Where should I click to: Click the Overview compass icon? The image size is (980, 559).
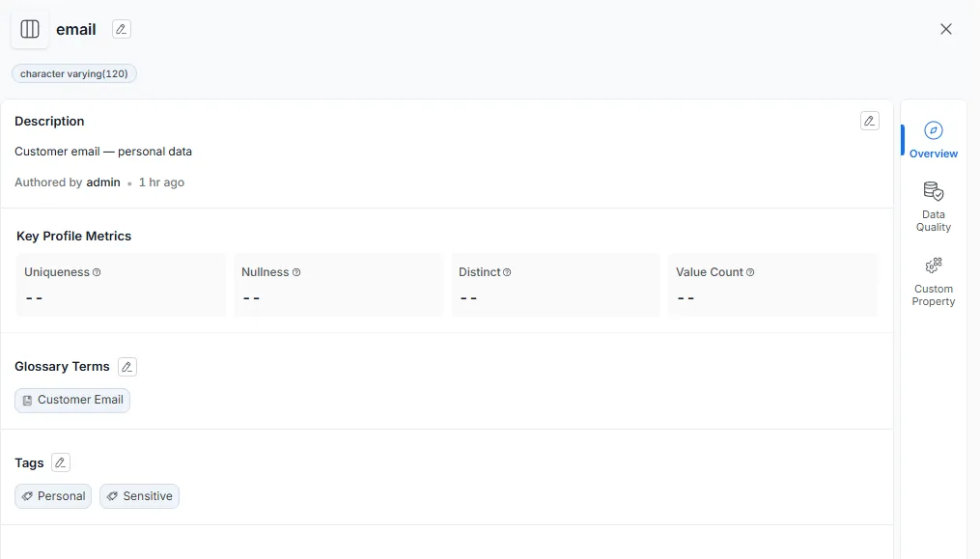933,130
